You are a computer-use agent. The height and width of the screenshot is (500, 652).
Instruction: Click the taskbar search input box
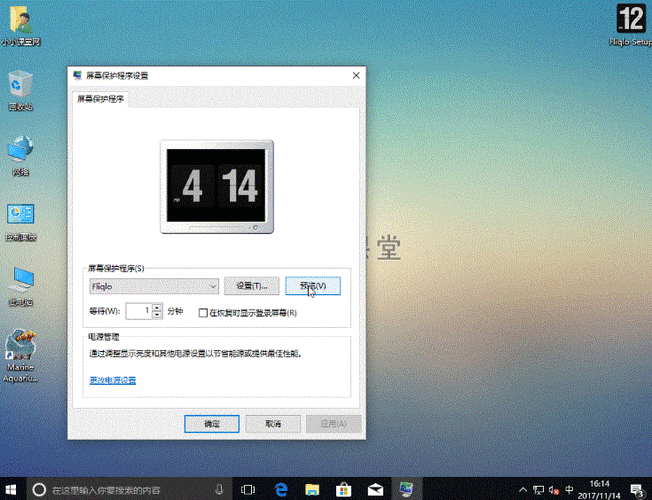pos(130,490)
